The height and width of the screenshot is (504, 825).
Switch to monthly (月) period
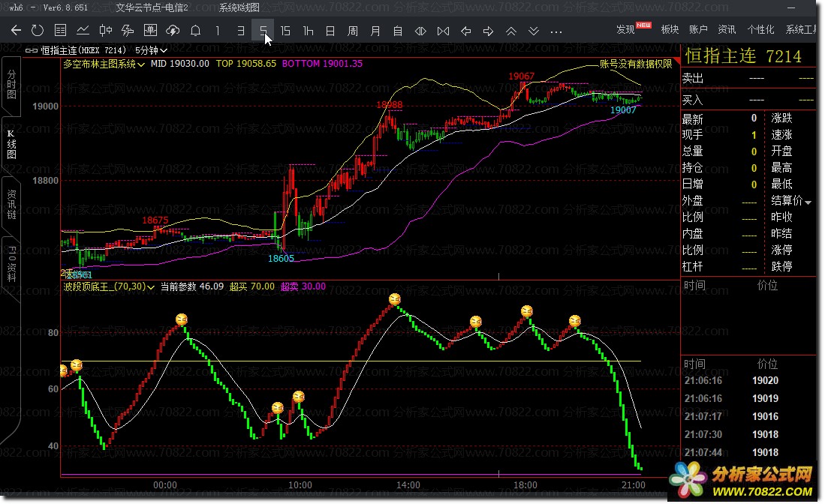pyautogui.click(x=375, y=31)
